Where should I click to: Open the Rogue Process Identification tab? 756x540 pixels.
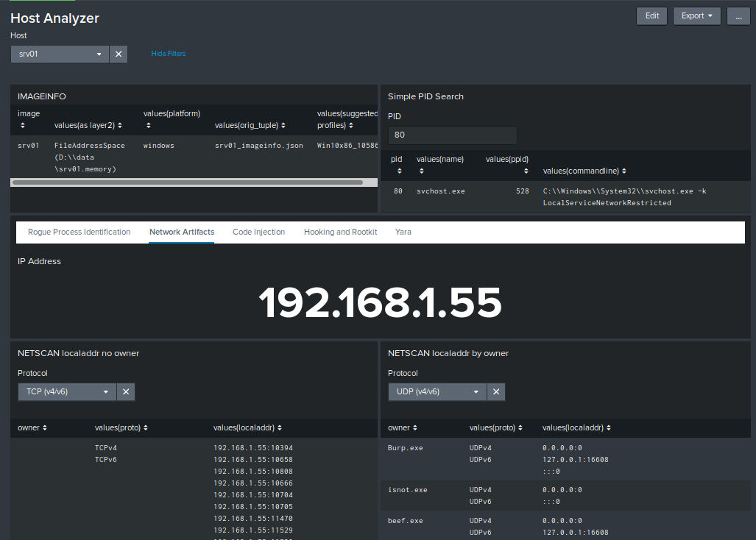tap(79, 232)
